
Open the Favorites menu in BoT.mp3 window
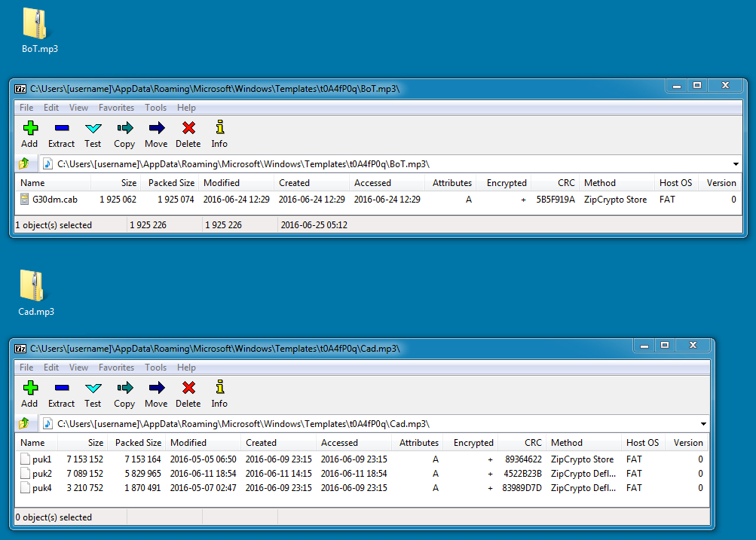pos(116,108)
